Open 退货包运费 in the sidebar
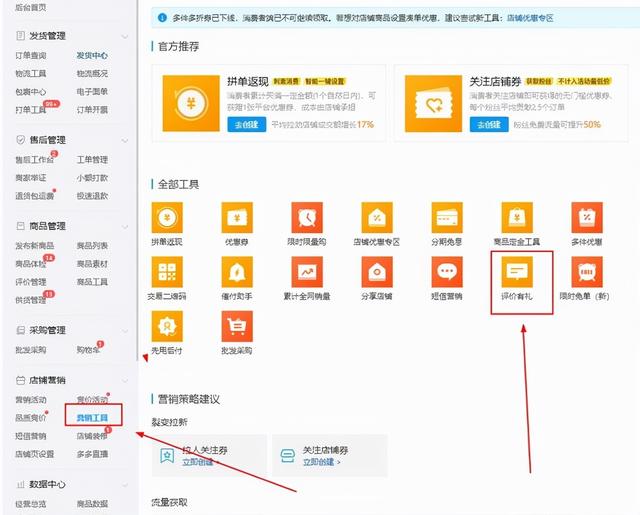The width and height of the screenshot is (640, 515). [x=34, y=196]
